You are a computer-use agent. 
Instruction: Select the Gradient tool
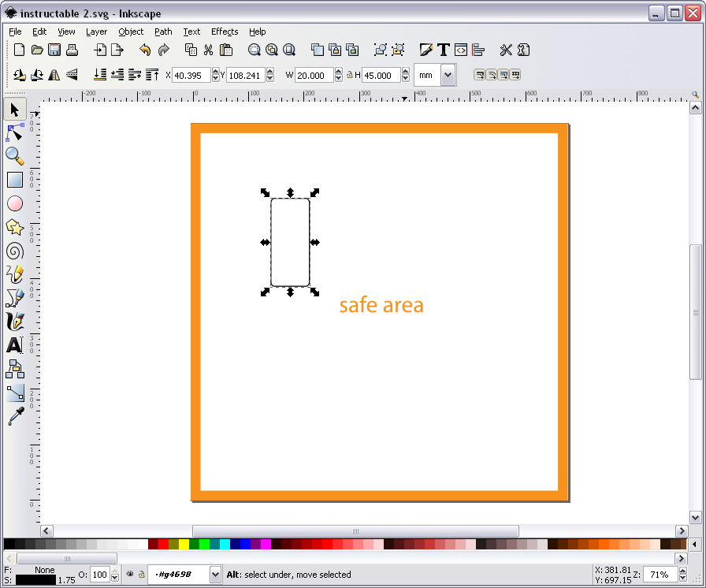pyautogui.click(x=15, y=393)
